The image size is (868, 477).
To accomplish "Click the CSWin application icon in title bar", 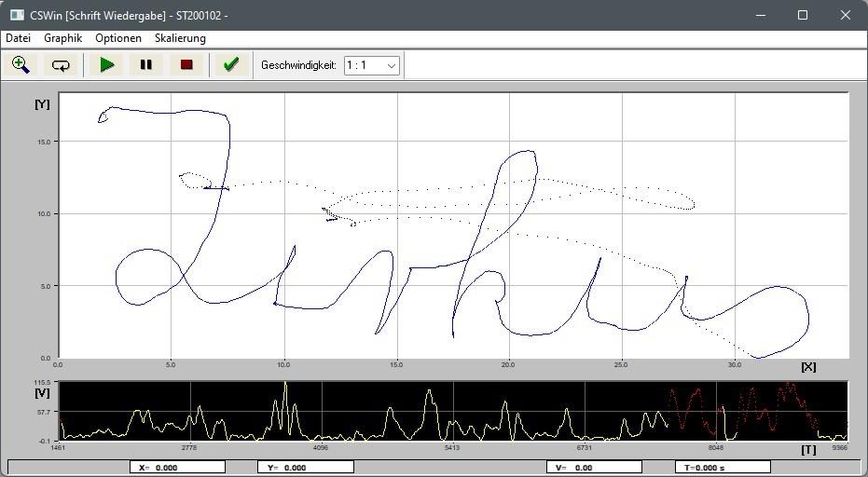I will (x=17, y=15).
